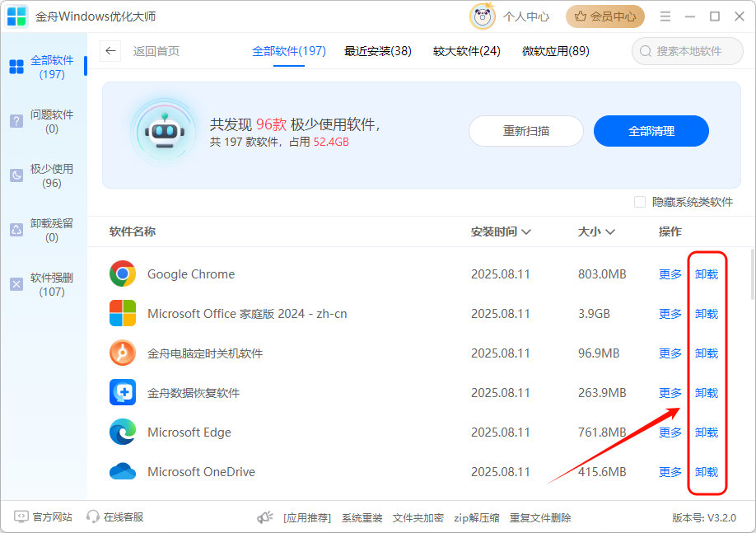
Task: Click 返回首页 link
Action: click(156, 51)
